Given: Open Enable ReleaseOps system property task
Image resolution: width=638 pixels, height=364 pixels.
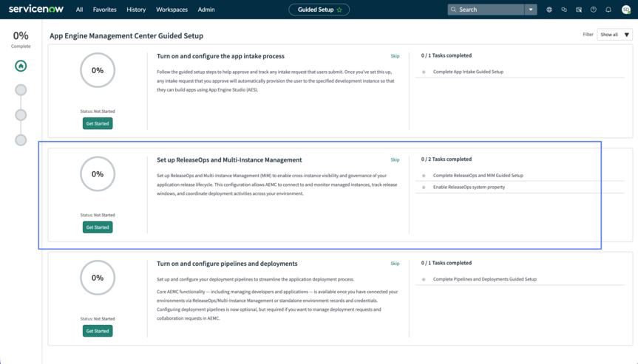Looking at the screenshot, I should [469, 188].
